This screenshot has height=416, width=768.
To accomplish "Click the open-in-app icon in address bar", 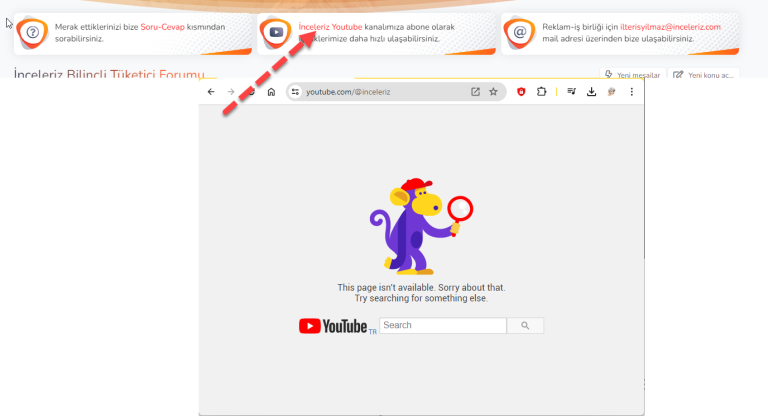I will pyautogui.click(x=475, y=92).
